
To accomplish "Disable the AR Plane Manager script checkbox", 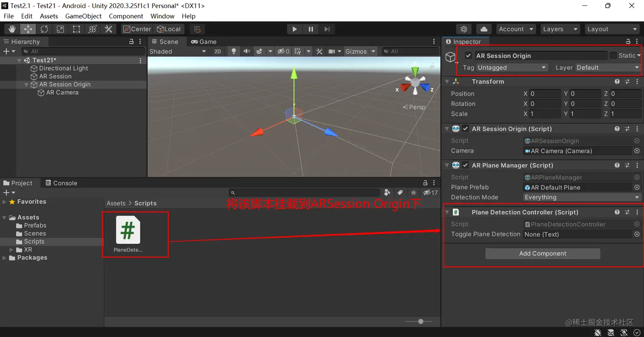I will click(x=466, y=165).
